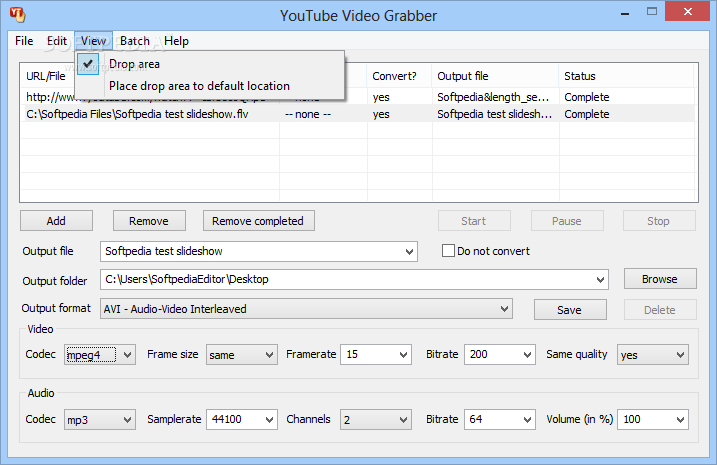Image resolution: width=717 pixels, height=465 pixels.
Task: Close the YouTube Video Grabber window
Action: [687, 11]
